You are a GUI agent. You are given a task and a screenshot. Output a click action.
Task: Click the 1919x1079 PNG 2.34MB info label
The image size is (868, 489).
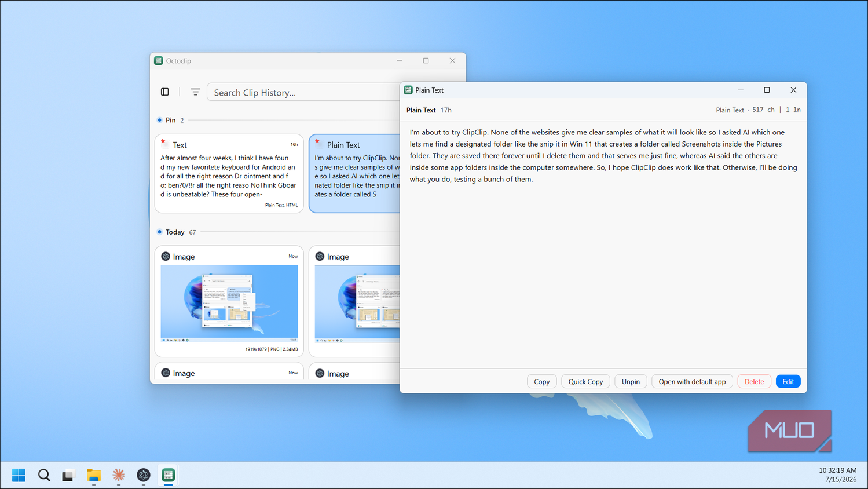(271, 349)
